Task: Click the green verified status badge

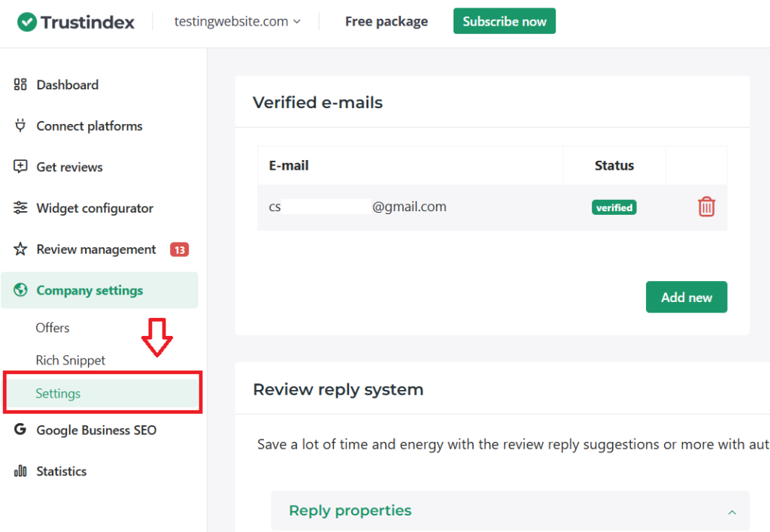Action: point(614,207)
